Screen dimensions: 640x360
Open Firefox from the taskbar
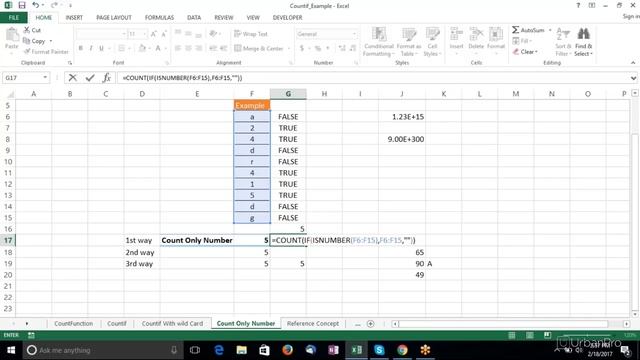coord(287,350)
